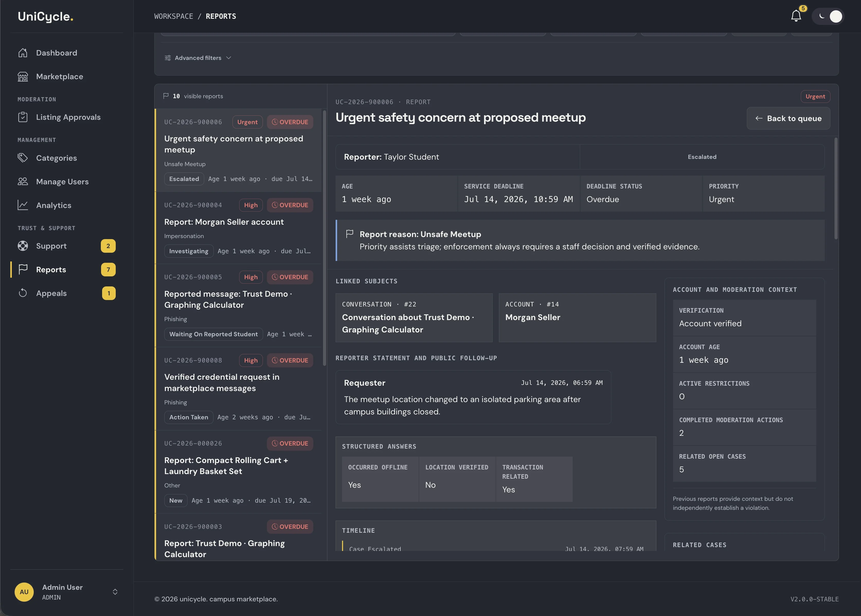Click the UniCycle logo
Viewport: 861px width, 616px height.
click(46, 16)
